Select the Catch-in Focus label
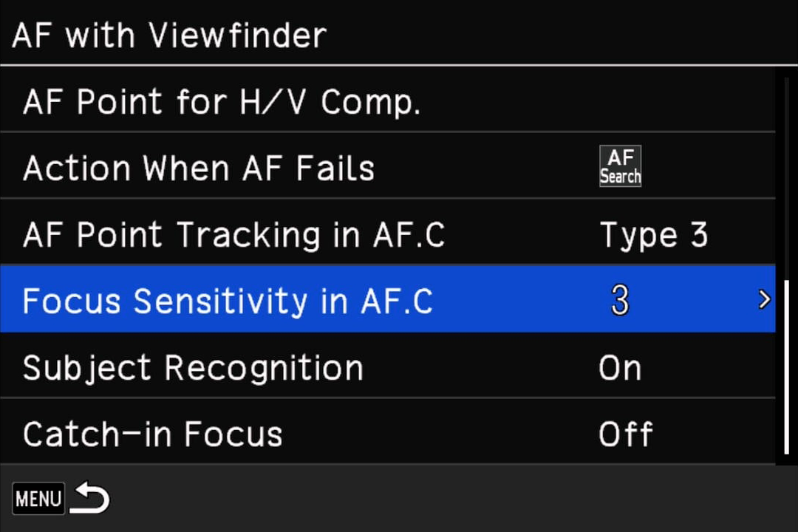 click(153, 434)
